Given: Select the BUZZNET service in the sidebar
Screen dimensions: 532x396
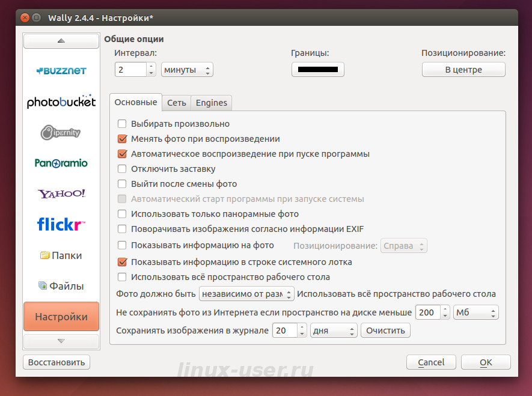Looking at the screenshot, I should pyautogui.click(x=61, y=70).
